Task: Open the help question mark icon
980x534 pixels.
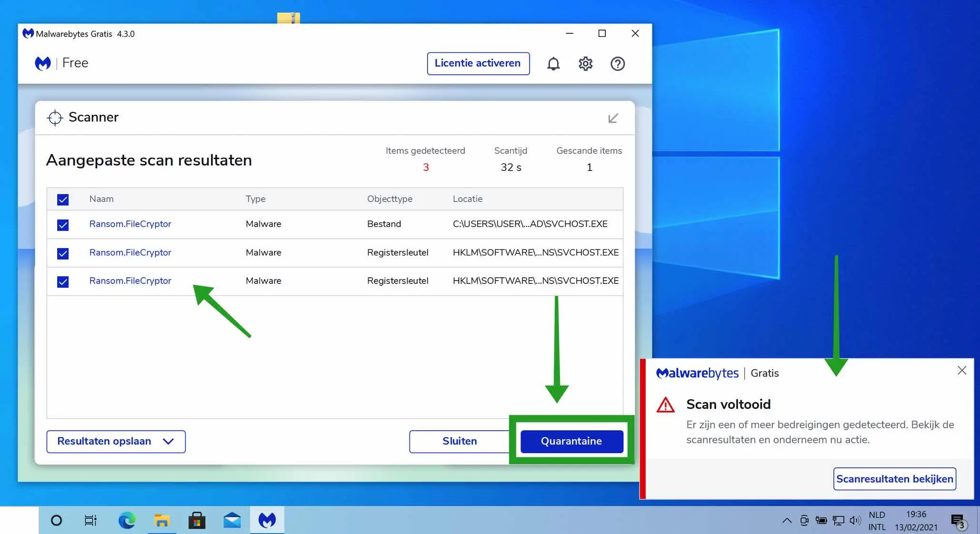Action: tap(618, 63)
